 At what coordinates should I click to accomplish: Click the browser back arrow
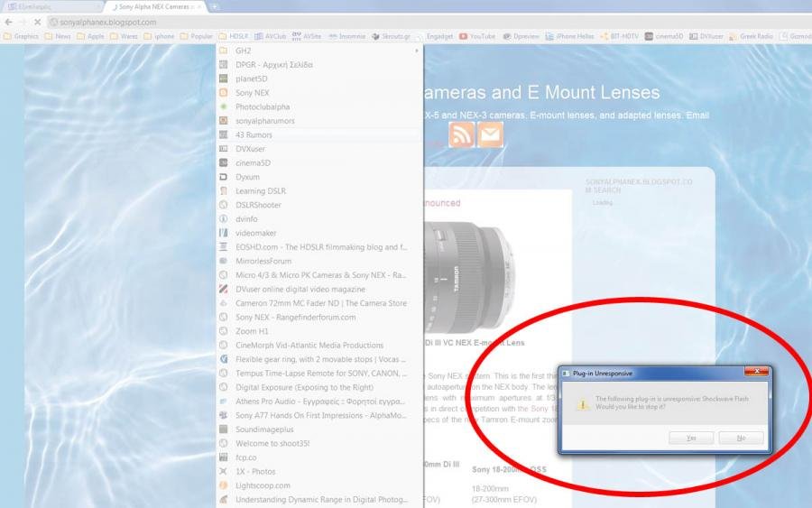tap(8, 22)
